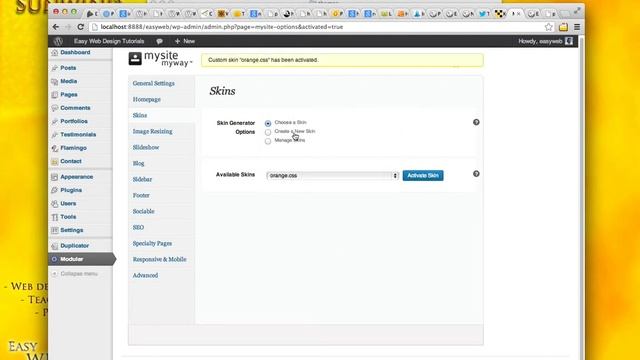Click the Dashboard sidebar icon

point(55,53)
